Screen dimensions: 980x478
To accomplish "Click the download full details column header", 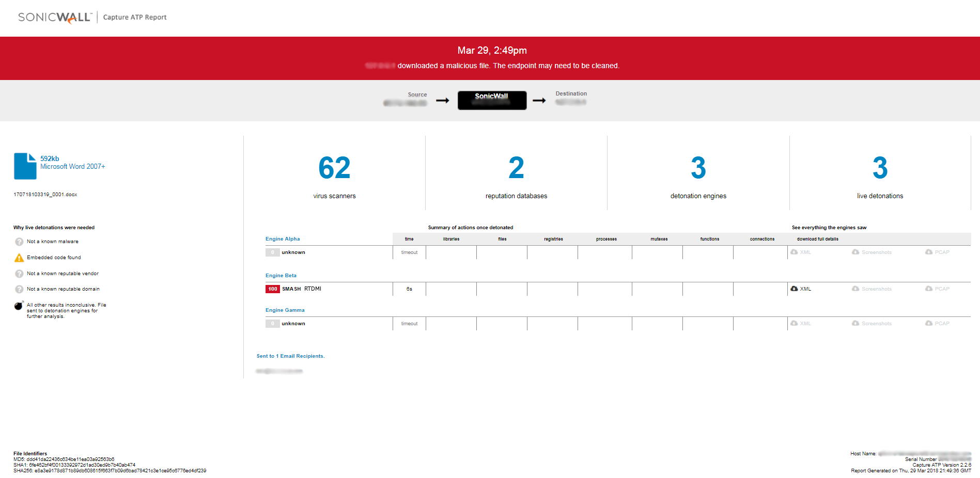I will pyautogui.click(x=818, y=239).
